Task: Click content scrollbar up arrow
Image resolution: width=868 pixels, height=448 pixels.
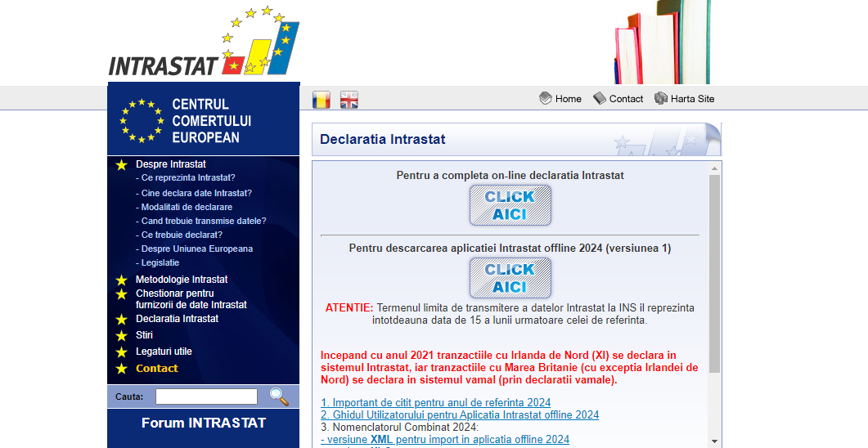Action: 714,168
